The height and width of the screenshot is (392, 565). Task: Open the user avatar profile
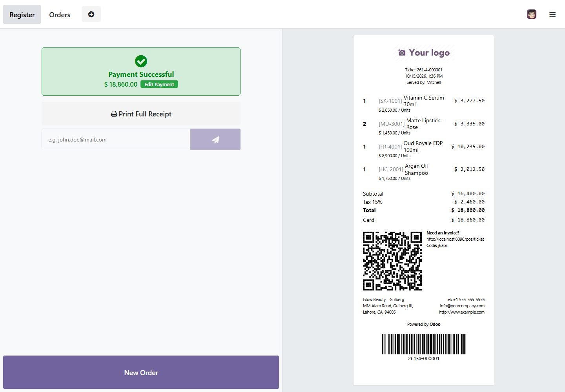pyautogui.click(x=532, y=15)
